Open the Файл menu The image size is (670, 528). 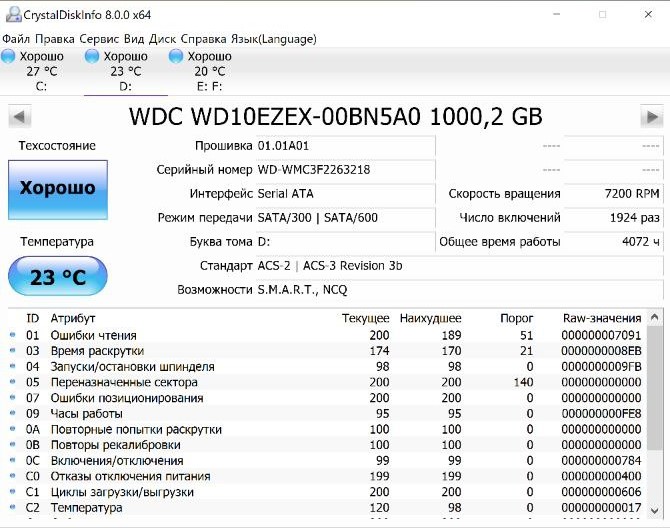coord(16,39)
